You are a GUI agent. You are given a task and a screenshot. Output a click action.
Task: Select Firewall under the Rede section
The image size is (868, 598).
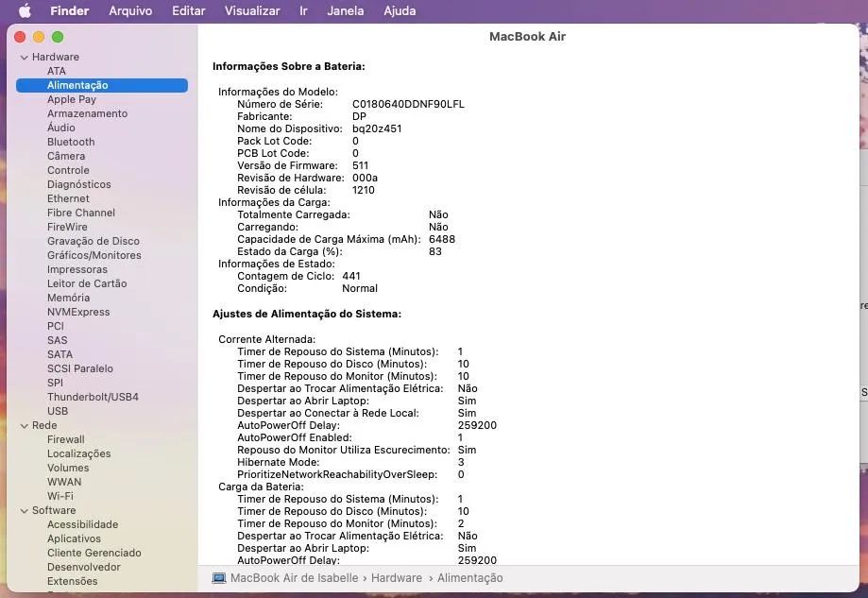(x=66, y=439)
